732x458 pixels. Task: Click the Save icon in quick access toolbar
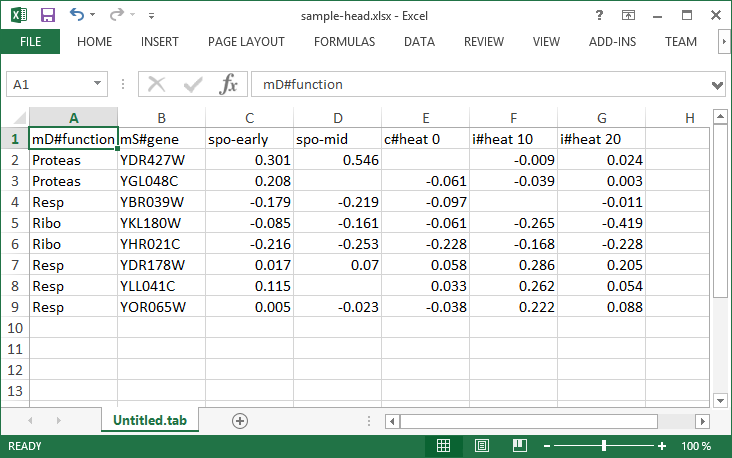tap(47, 16)
